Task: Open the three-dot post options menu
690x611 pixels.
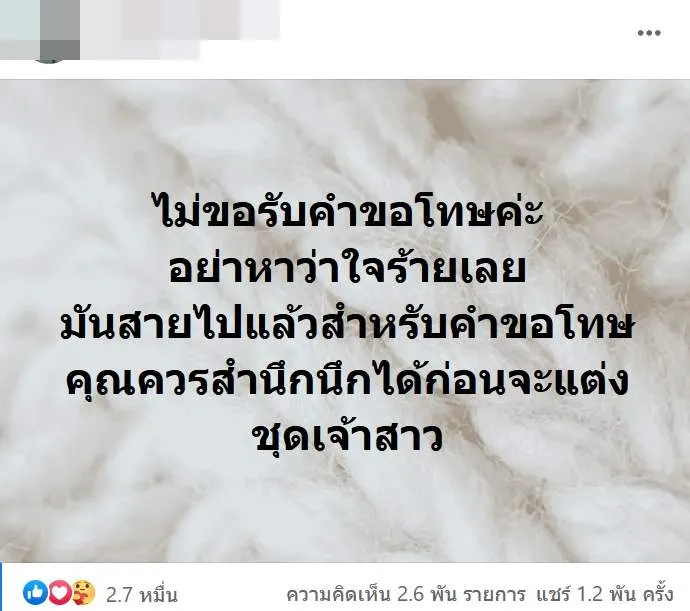Action: tap(649, 33)
